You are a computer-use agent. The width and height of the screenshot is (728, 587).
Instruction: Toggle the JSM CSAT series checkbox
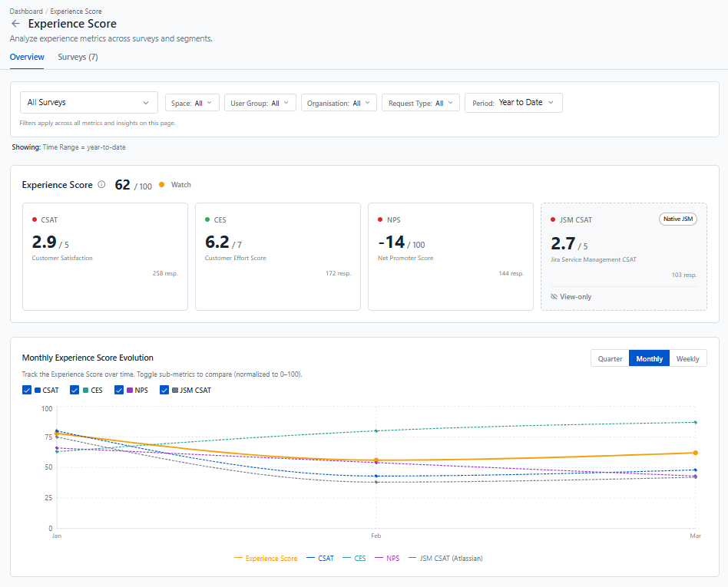pos(164,390)
